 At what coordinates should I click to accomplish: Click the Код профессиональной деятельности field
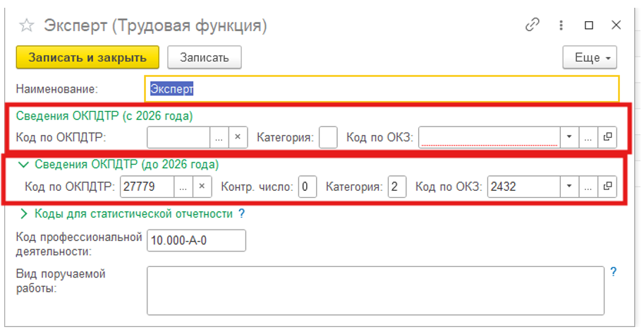[196, 240]
